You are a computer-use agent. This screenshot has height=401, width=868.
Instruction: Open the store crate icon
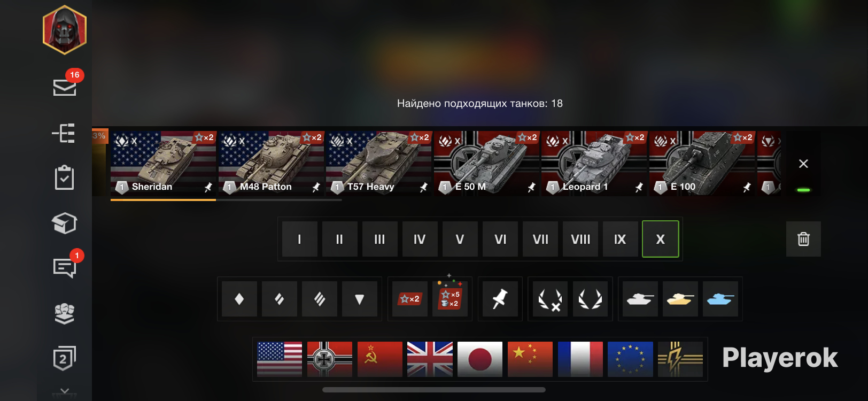tap(64, 223)
